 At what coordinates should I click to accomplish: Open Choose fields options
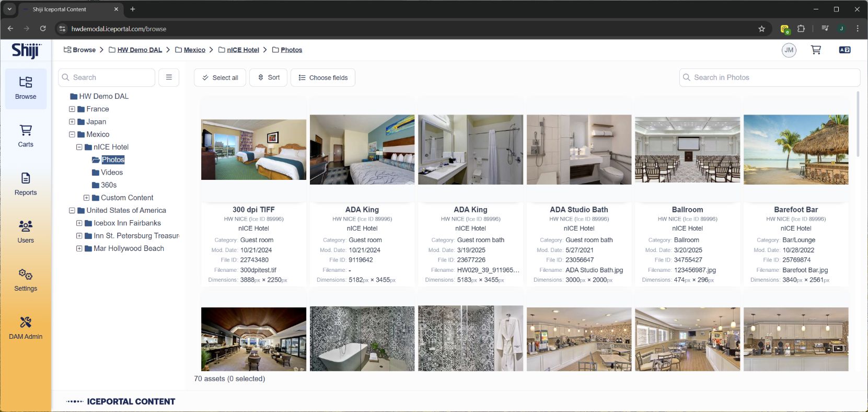(323, 77)
